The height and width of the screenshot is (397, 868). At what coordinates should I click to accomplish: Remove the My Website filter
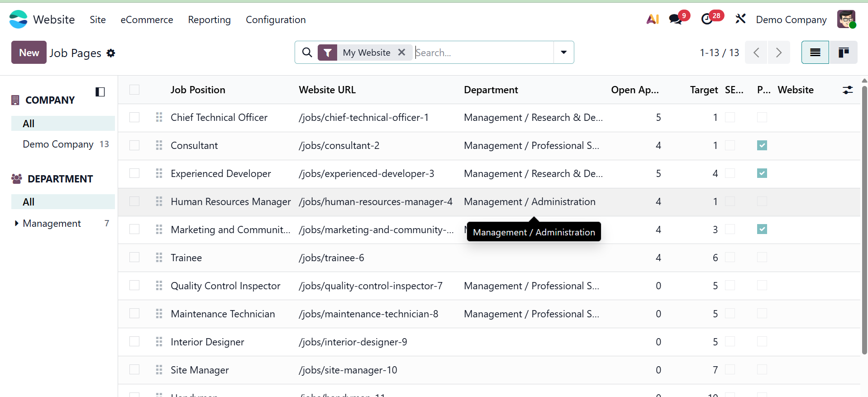[x=401, y=53]
